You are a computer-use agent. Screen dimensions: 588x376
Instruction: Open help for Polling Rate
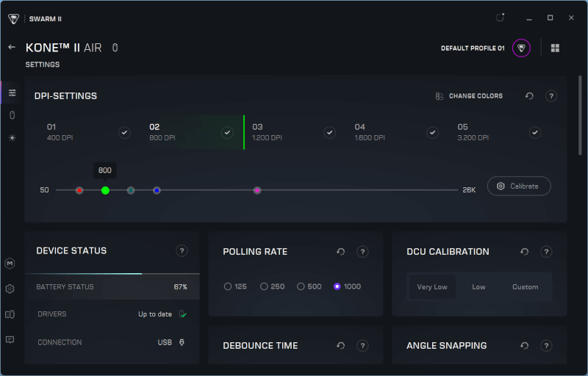pos(362,252)
